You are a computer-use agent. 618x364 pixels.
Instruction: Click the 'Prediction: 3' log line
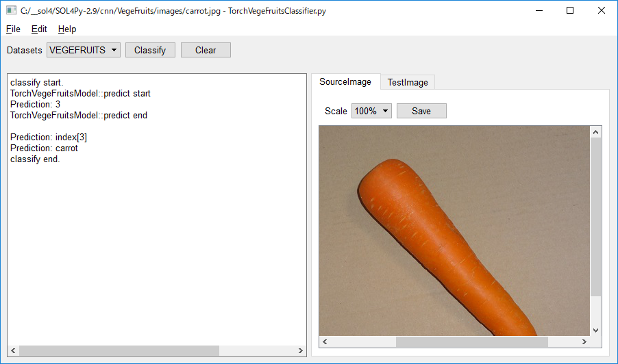point(36,105)
